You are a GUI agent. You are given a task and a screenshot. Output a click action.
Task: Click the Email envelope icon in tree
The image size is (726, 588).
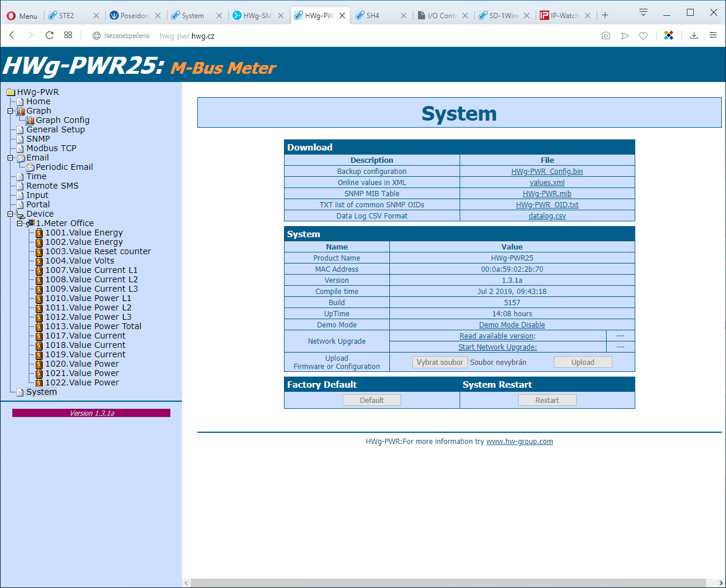[20, 158]
